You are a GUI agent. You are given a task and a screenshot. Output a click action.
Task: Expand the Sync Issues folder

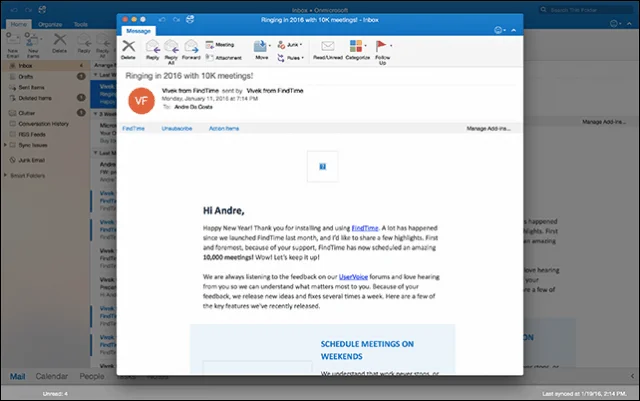(5, 145)
